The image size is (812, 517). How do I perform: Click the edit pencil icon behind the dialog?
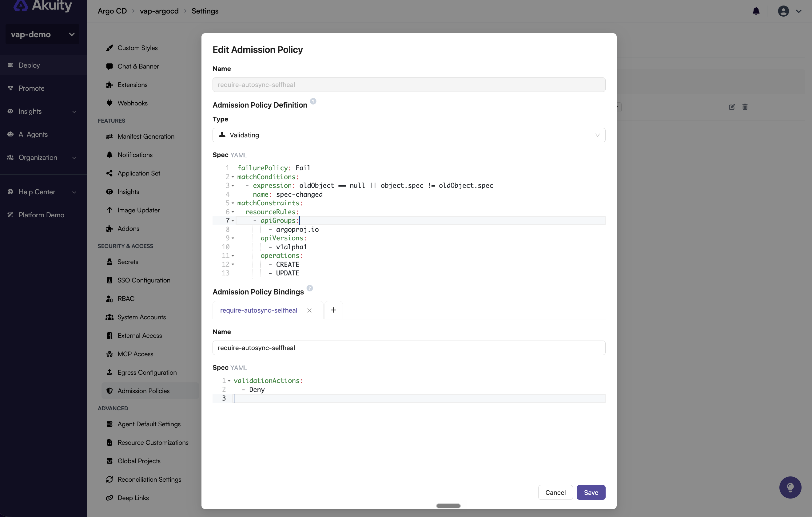tap(731, 107)
